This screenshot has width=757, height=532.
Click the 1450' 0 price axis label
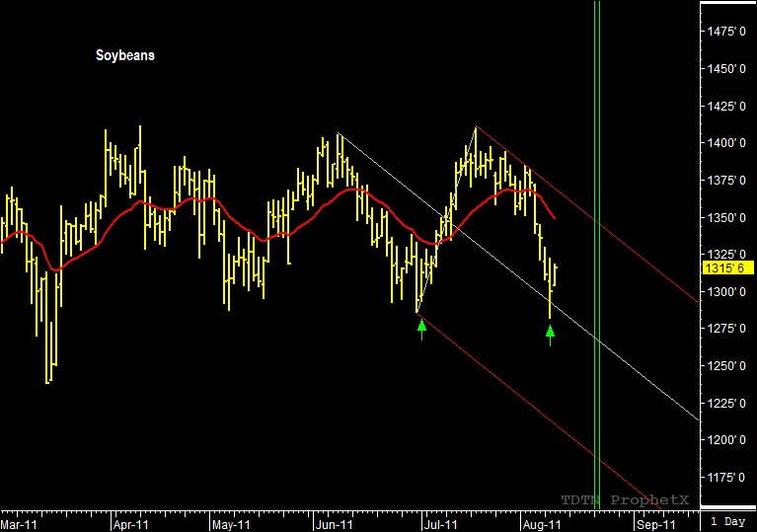(726, 68)
